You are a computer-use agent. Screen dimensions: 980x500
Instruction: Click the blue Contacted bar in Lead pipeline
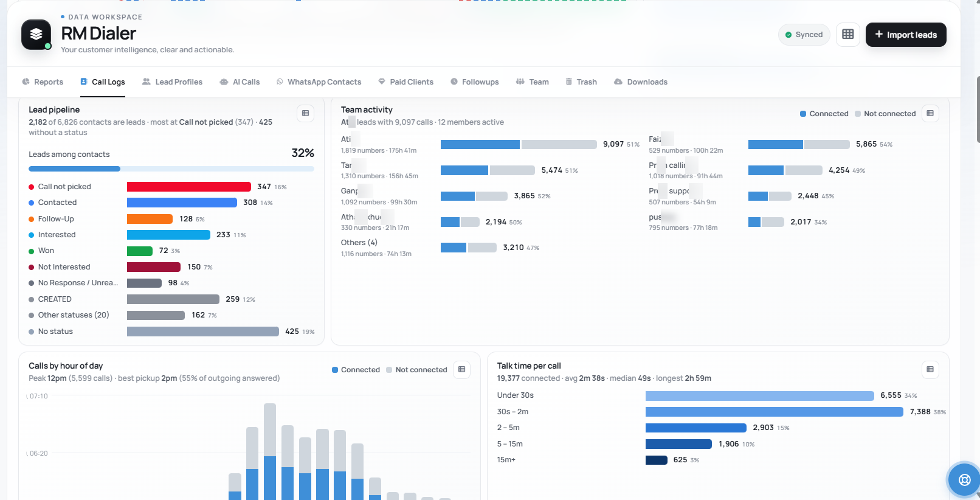[x=182, y=203]
